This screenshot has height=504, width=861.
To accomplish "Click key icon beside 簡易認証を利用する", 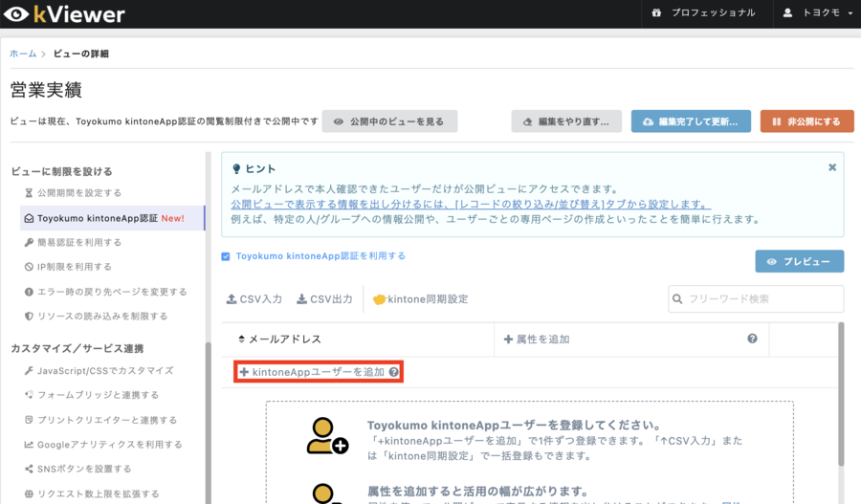I will (x=29, y=242).
